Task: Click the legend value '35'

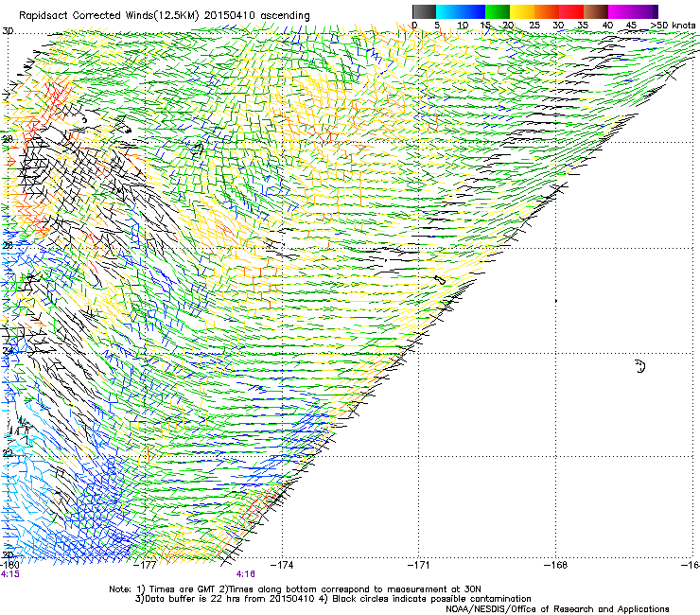Action: click(583, 25)
